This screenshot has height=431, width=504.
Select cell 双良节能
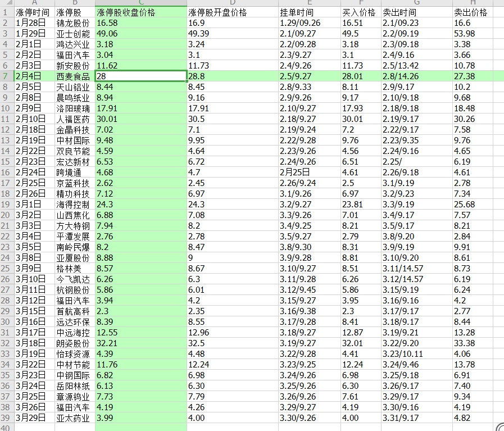tap(75, 151)
